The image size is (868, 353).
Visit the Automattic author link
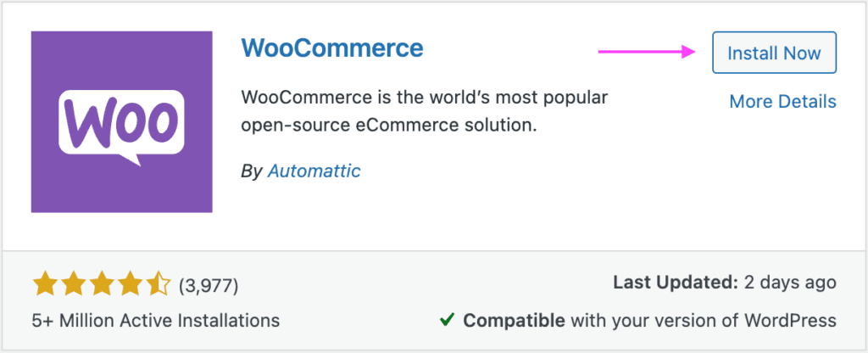(314, 171)
